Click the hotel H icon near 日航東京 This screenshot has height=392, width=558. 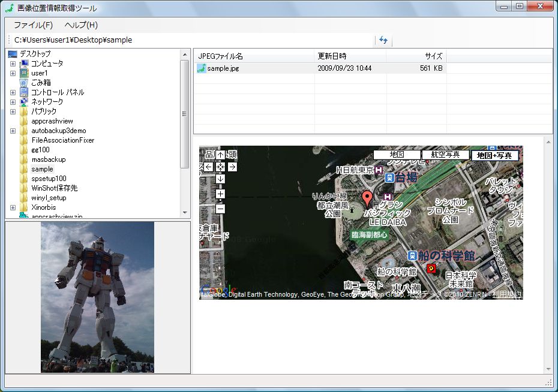[379, 170]
